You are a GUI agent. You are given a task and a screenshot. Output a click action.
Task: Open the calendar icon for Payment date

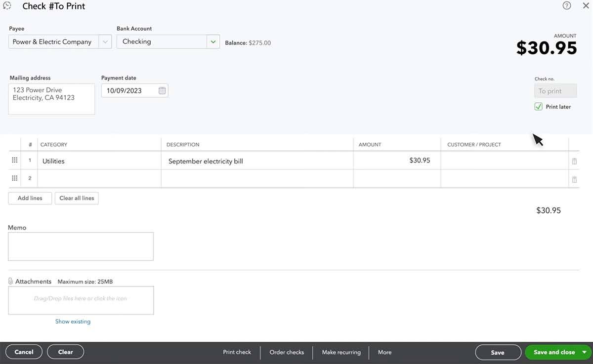click(162, 90)
